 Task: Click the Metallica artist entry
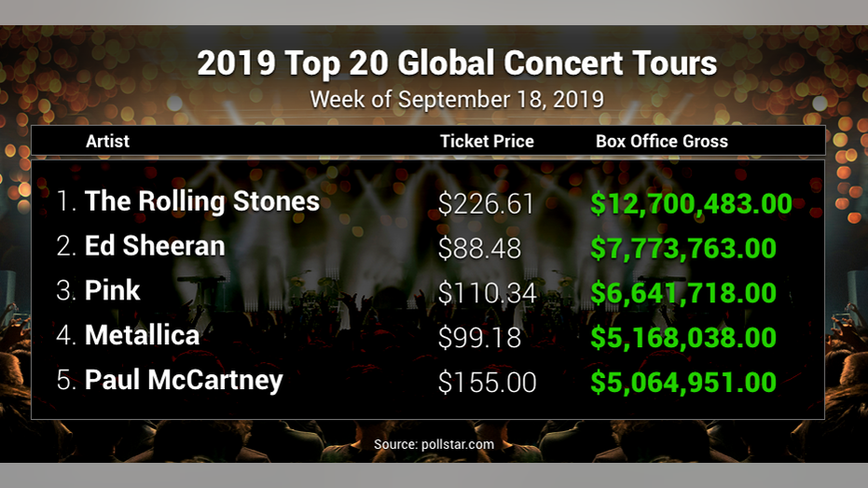(x=143, y=335)
